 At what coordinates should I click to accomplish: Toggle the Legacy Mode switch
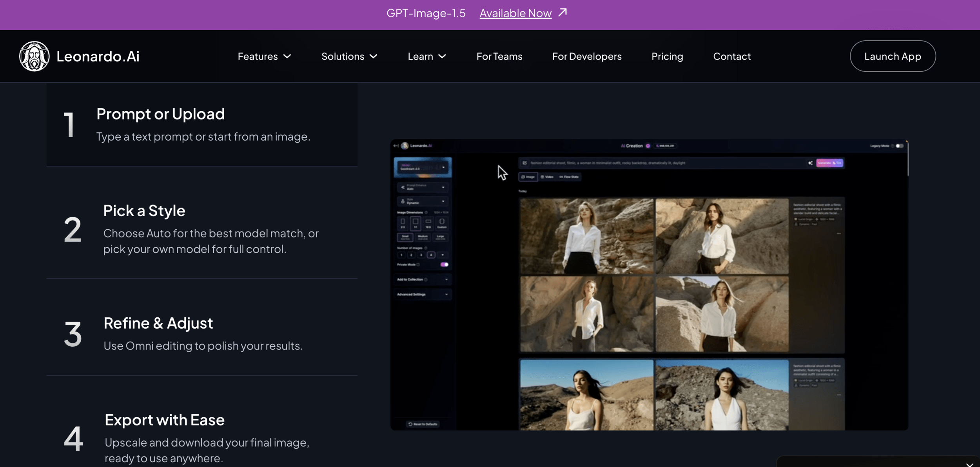pyautogui.click(x=900, y=146)
